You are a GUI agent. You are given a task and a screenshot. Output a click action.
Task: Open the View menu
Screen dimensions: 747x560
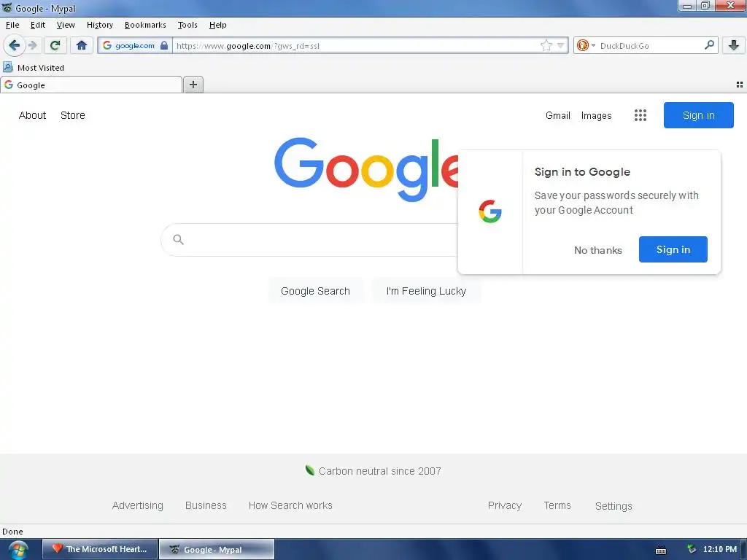click(65, 25)
